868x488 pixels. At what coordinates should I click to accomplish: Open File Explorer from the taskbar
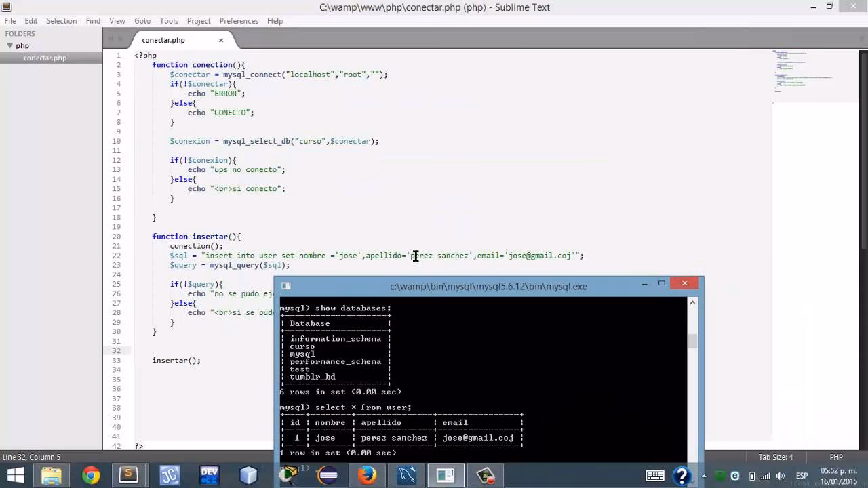[52, 476]
